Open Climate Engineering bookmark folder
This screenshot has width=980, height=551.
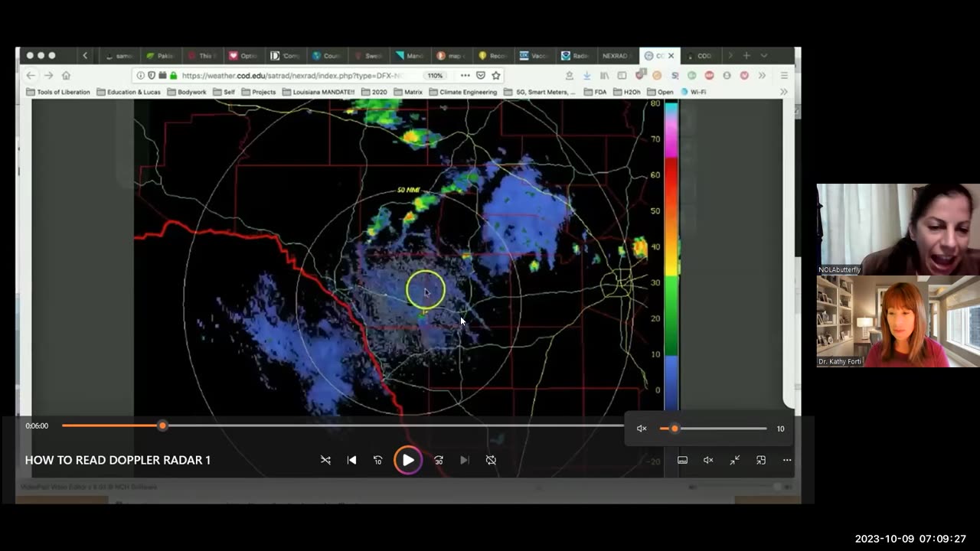click(x=462, y=92)
